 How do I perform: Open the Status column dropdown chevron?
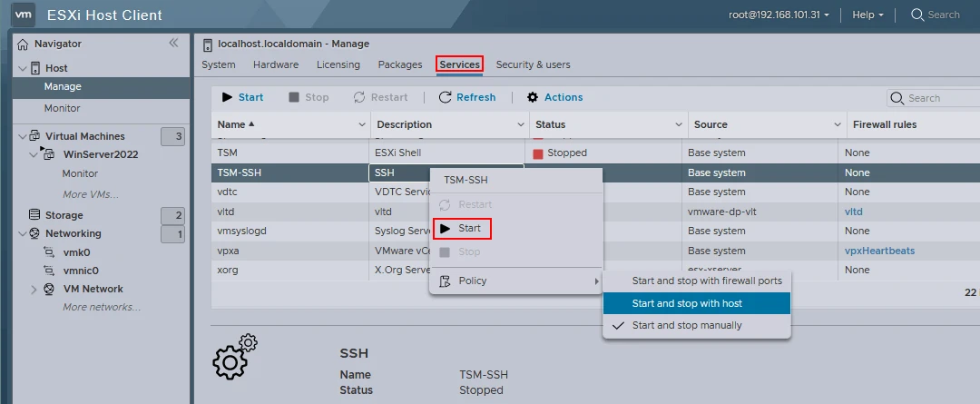[680, 125]
